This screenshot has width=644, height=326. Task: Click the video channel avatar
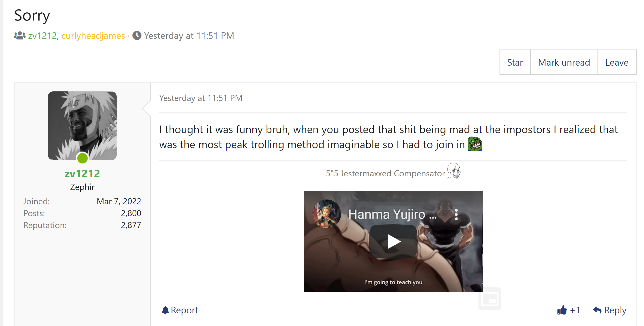point(327,214)
